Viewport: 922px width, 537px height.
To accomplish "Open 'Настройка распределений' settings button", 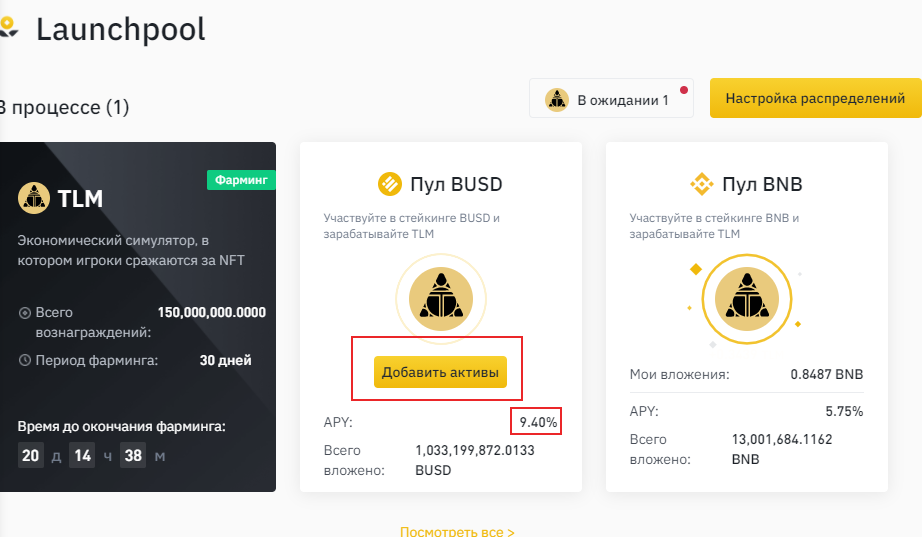I will tap(816, 98).
